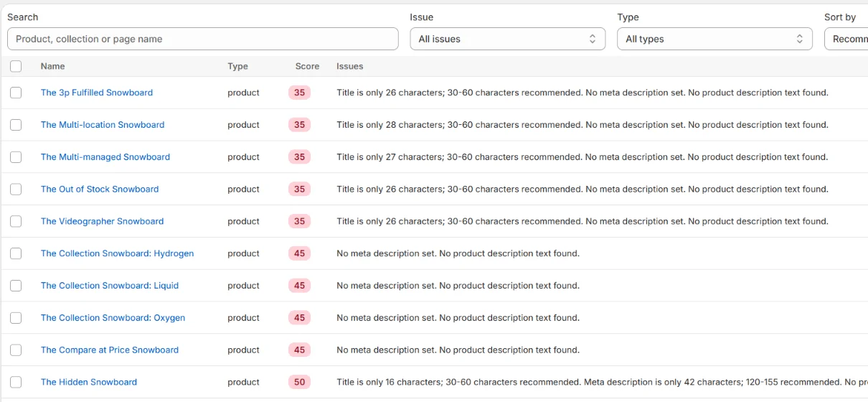Click the Search product name input field
Viewport: 868px width, 402px height.
202,39
